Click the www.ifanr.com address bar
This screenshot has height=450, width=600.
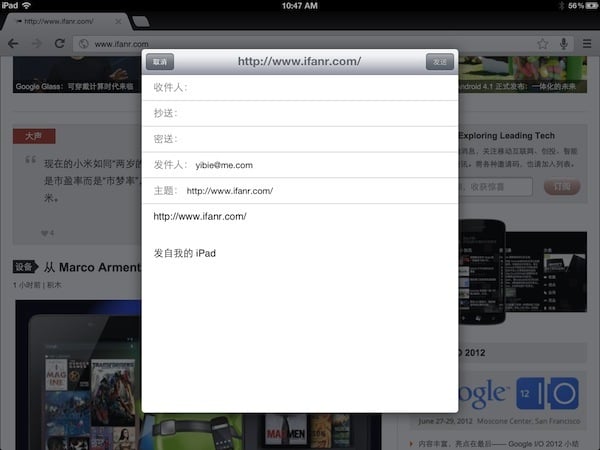300,44
